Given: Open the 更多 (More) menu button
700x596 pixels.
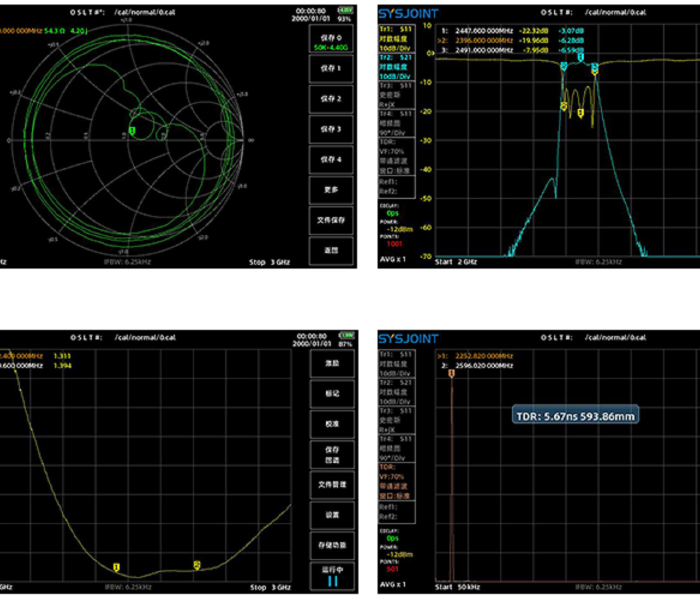Looking at the screenshot, I should [x=331, y=190].
